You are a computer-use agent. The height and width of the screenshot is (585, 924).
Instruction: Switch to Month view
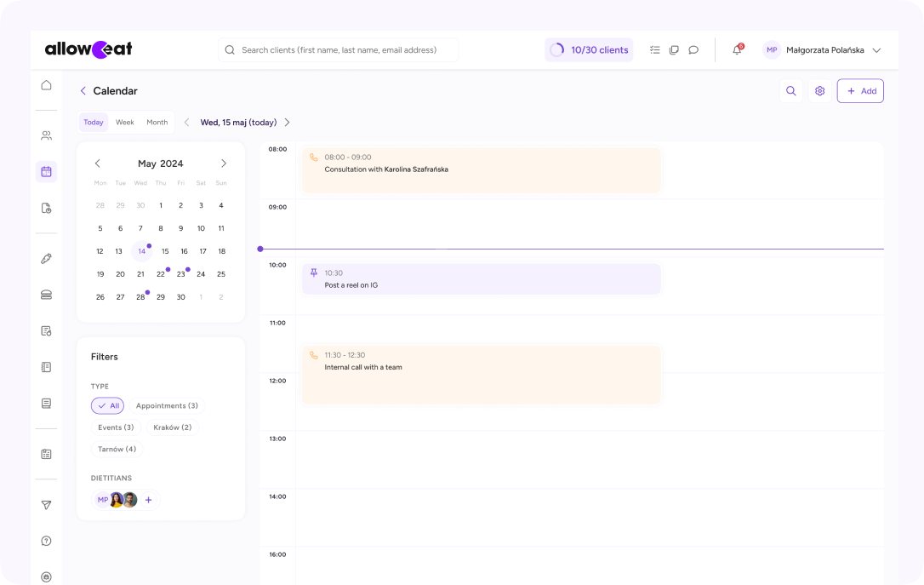point(157,122)
